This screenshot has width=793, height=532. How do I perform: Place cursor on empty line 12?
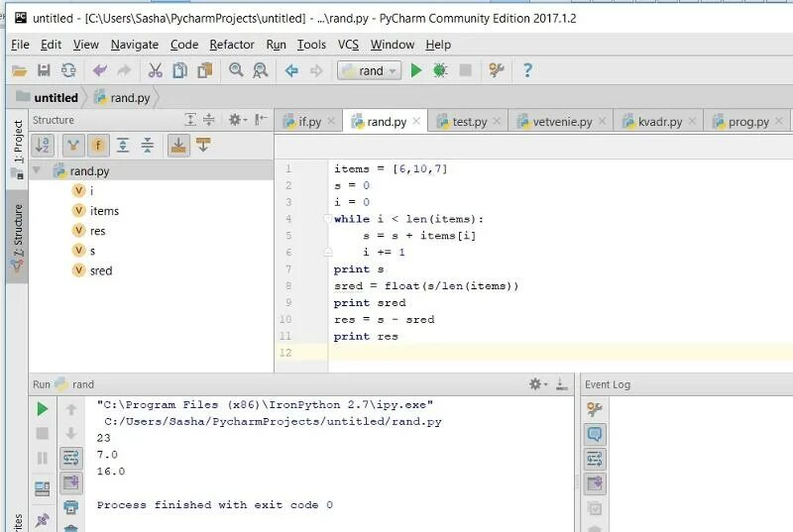[560, 353]
